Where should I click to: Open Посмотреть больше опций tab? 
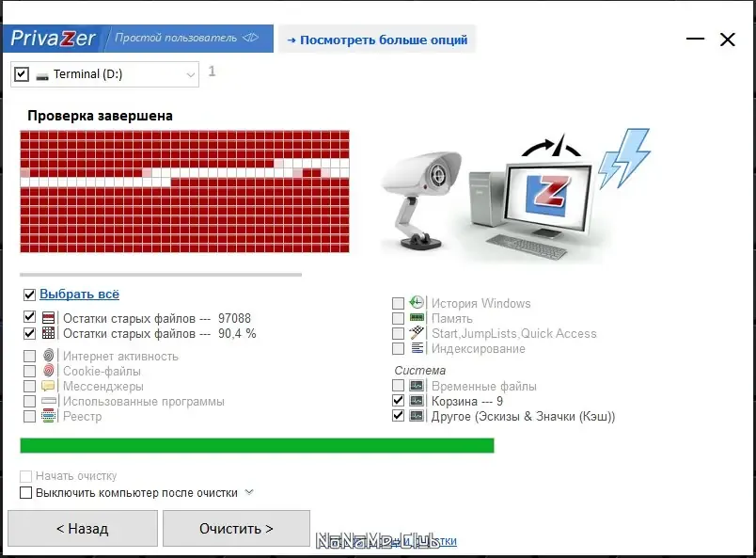[x=377, y=40]
